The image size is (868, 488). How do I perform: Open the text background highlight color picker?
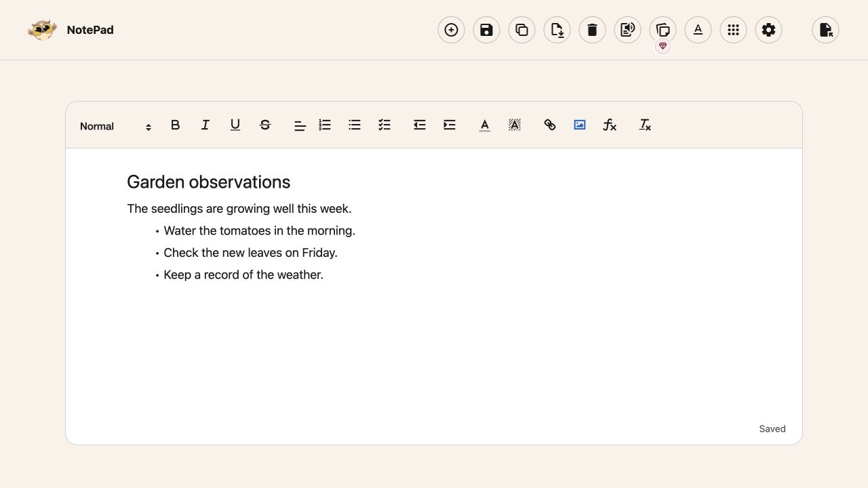(x=514, y=125)
